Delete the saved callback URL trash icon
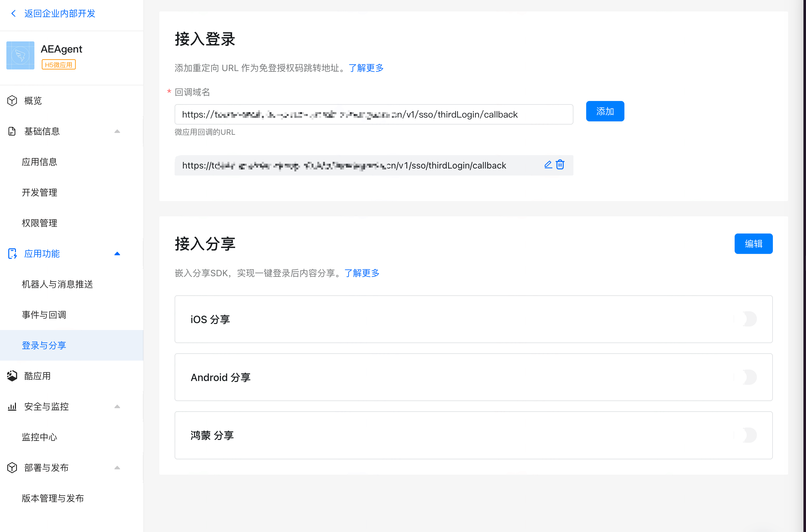 coord(560,165)
